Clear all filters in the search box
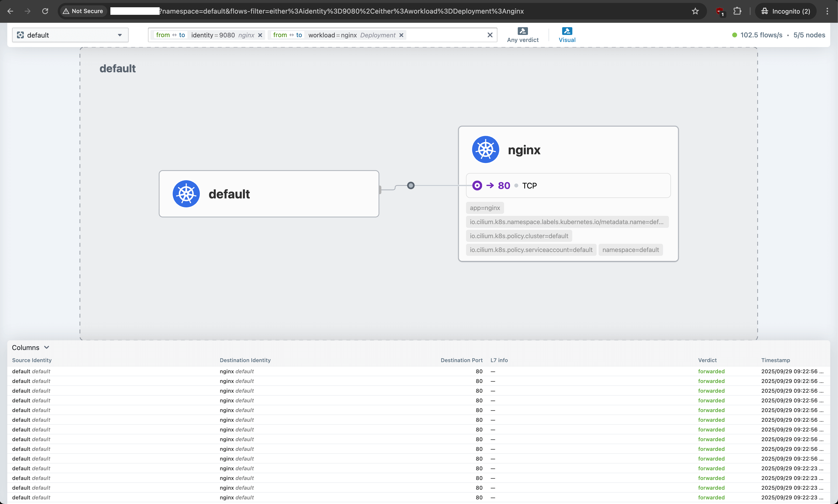Image resolution: width=838 pixels, height=504 pixels. tap(490, 35)
